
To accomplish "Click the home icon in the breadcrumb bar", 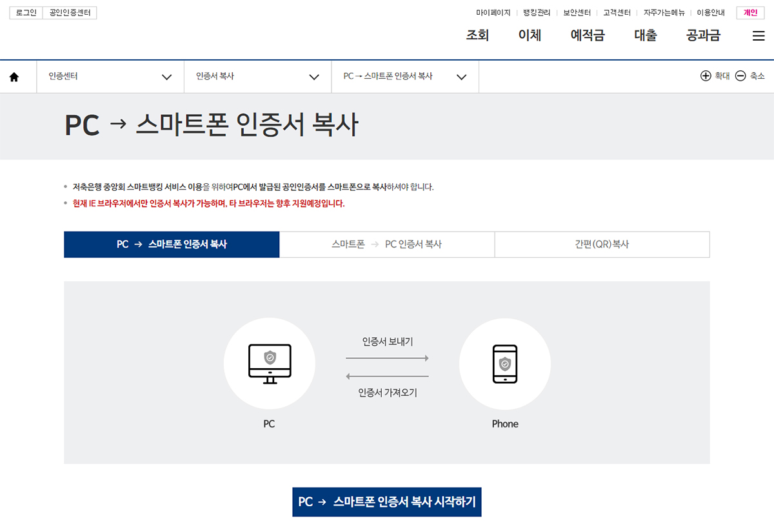I will (14, 76).
